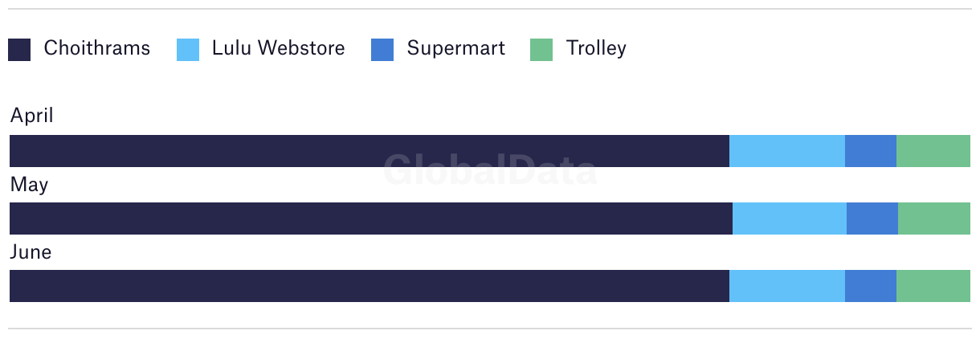This screenshot has width=980, height=339.
Task: Pick the Choithrams segment in June bar
Action: pos(370,286)
